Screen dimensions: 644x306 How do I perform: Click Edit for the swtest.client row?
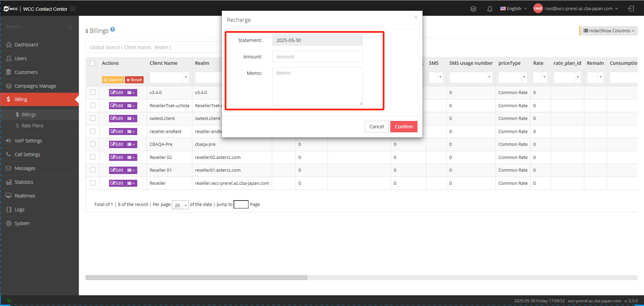click(x=117, y=119)
